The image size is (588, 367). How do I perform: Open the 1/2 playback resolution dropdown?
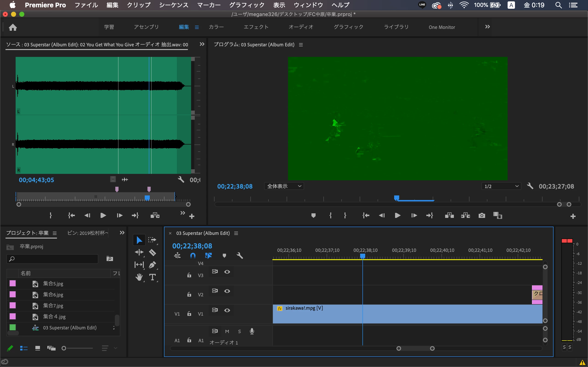pyautogui.click(x=501, y=186)
